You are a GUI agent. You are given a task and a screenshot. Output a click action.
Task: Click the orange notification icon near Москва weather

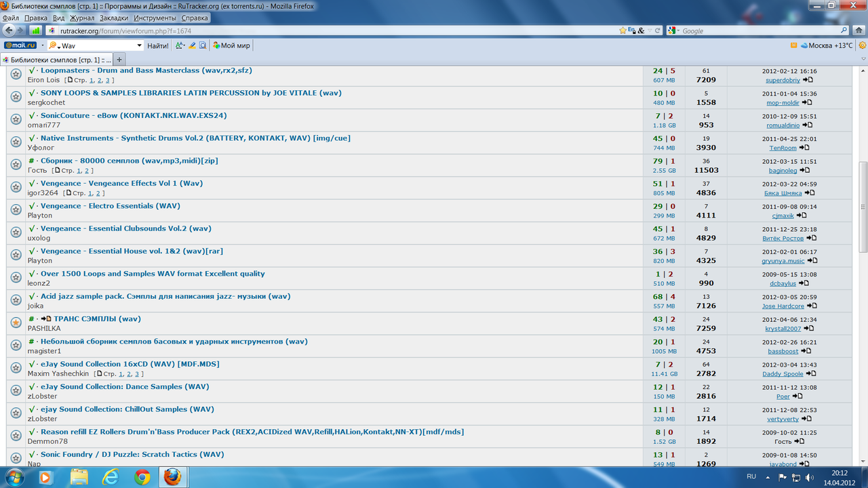793,45
